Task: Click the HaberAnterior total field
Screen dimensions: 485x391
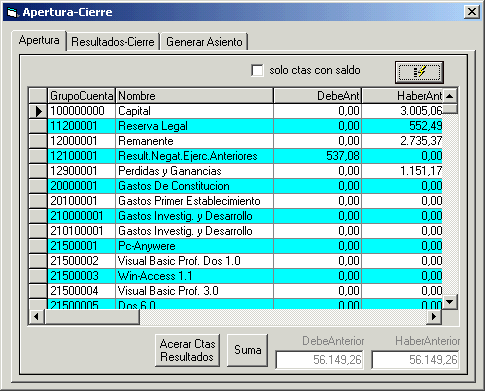Action: (x=415, y=360)
